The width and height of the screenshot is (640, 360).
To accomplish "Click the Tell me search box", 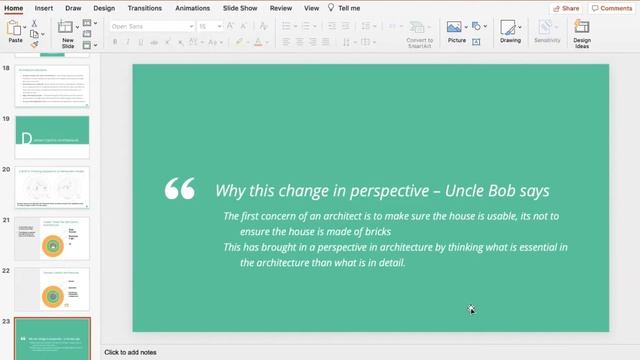I will click(349, 8).
